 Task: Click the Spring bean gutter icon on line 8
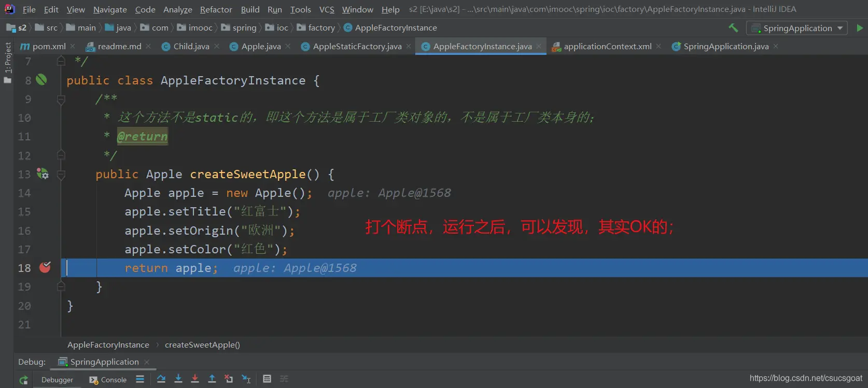(x=41, y=80)
